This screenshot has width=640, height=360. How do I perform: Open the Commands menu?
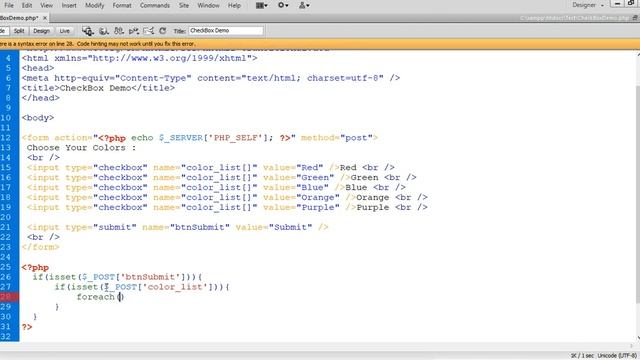[155, 5]
